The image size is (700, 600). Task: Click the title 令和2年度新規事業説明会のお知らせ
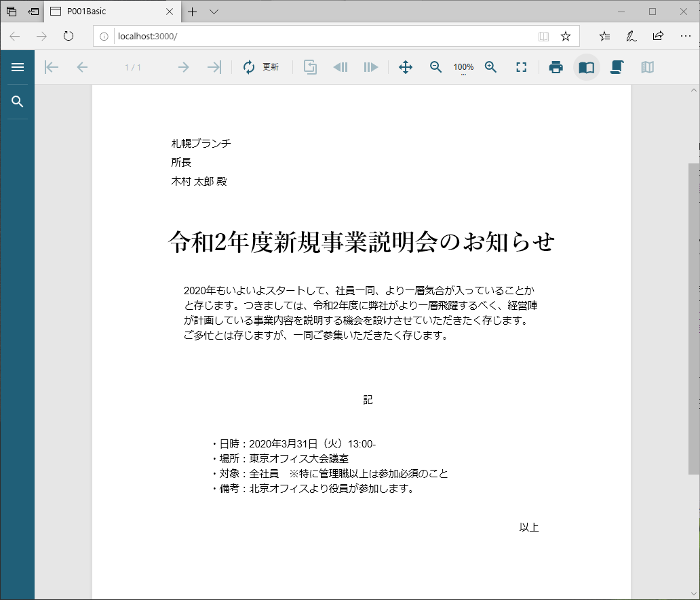tap(362, 242)
